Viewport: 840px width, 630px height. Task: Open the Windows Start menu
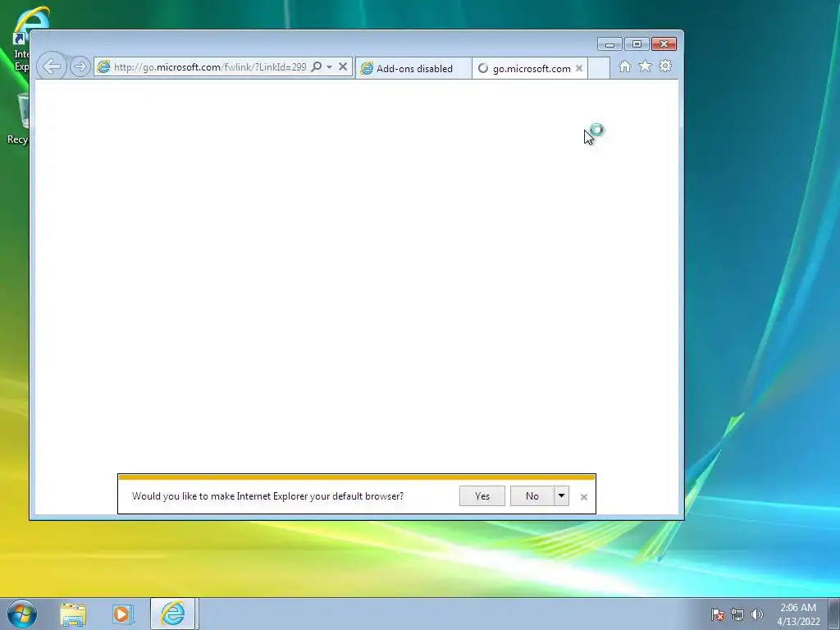(x=22, y=614)
